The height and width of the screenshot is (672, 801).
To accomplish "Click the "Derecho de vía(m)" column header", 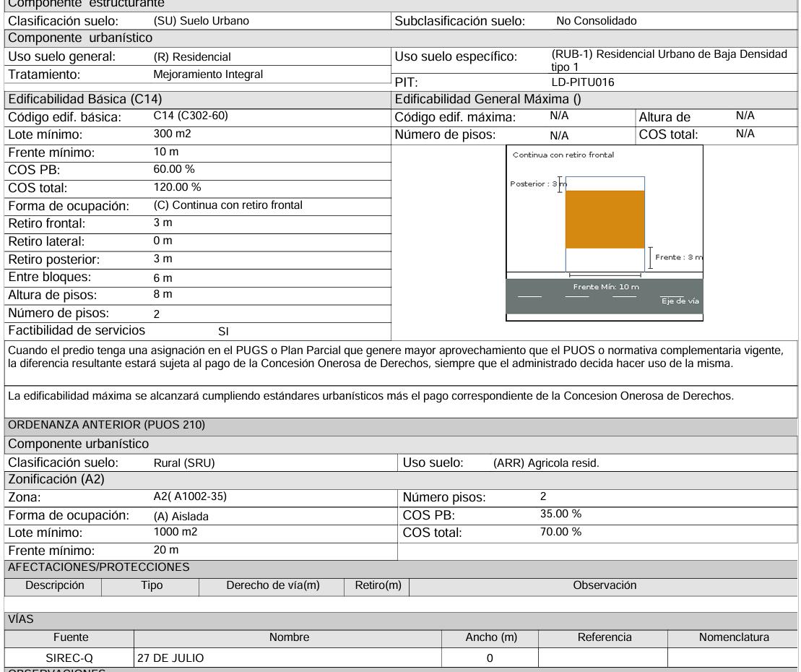I will coord(273,585).
